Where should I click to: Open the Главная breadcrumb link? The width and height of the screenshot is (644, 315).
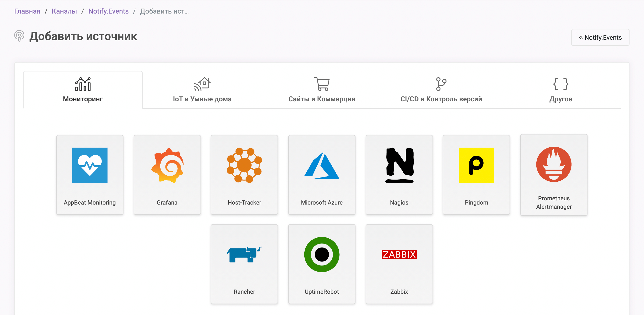tap(27, 11)
